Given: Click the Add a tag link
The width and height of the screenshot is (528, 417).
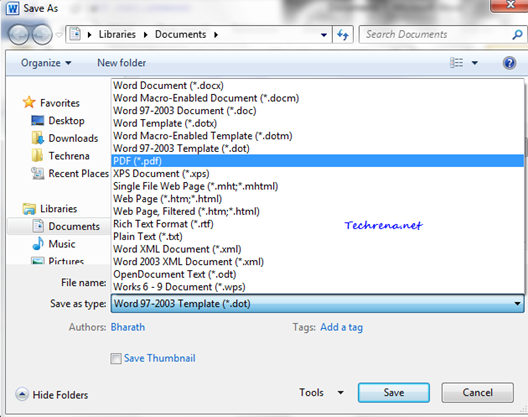Looking at the screenshot, I should (x=341, y=327).
